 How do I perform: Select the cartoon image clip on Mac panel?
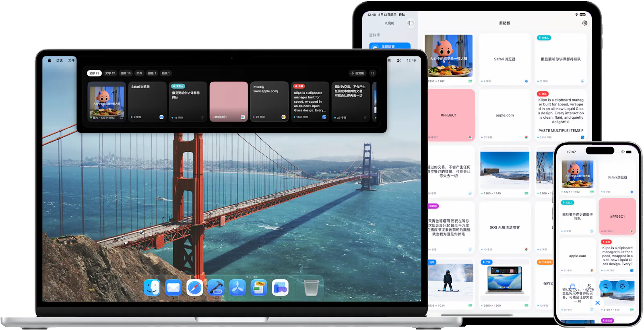[107, 101]
